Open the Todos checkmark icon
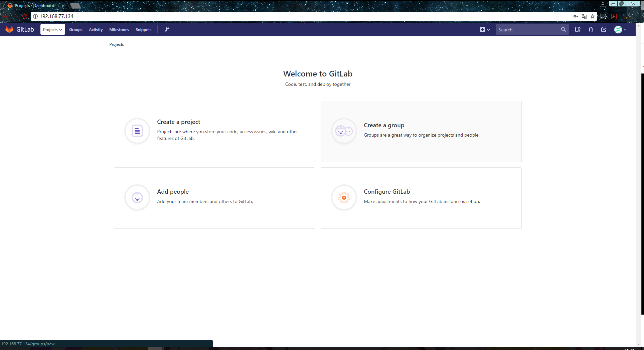Screen dimensions: 644x350 click(x=604, y=29)
